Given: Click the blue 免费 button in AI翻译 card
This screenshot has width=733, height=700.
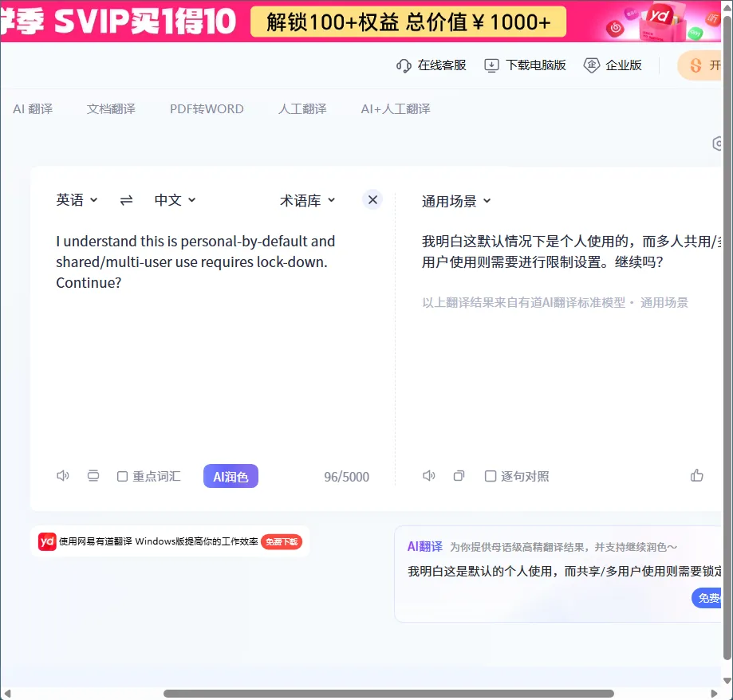Looking at the screenshot, I should click(707, 598).
